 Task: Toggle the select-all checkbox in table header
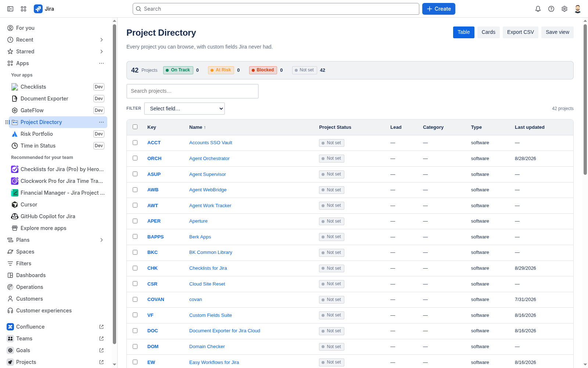point(135,127)
